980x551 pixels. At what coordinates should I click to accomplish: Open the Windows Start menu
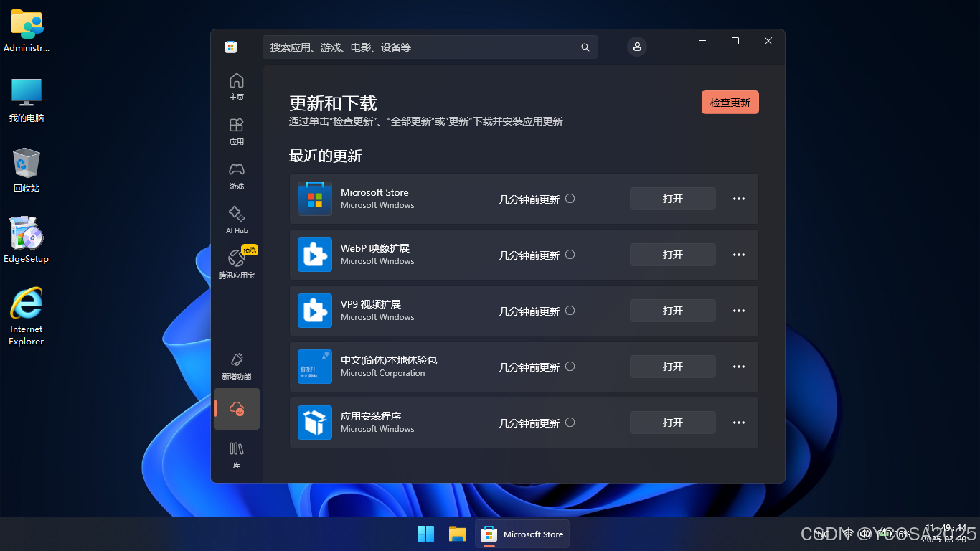(x=426, y=534)
